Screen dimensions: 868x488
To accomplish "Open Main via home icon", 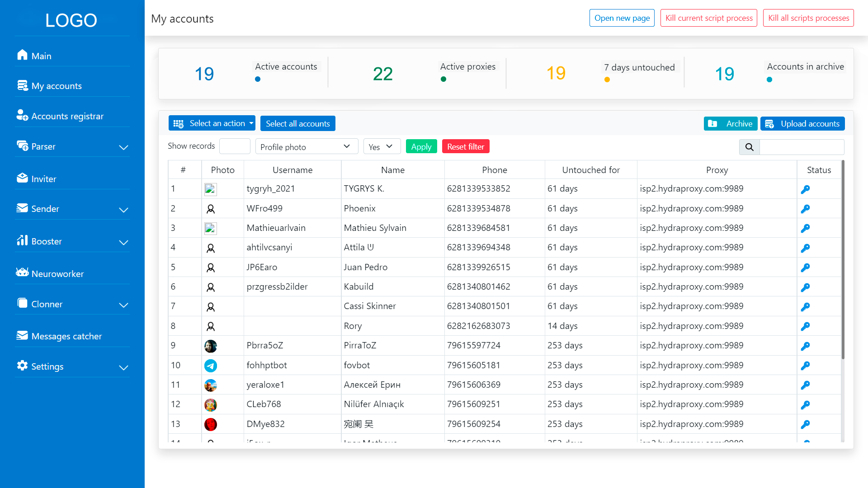I will pyautogui.click(x=22, y=55).
